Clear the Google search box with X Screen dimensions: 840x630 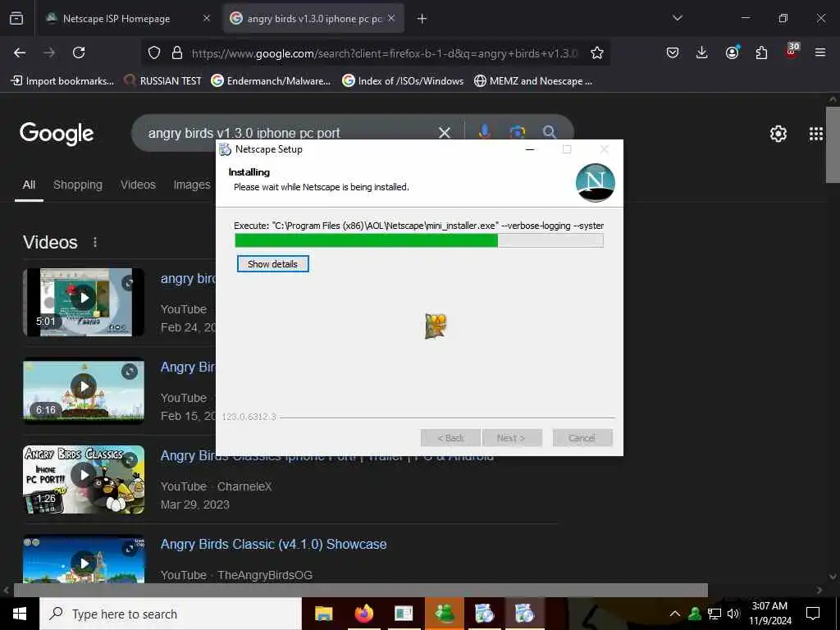(x=444, y=132)
